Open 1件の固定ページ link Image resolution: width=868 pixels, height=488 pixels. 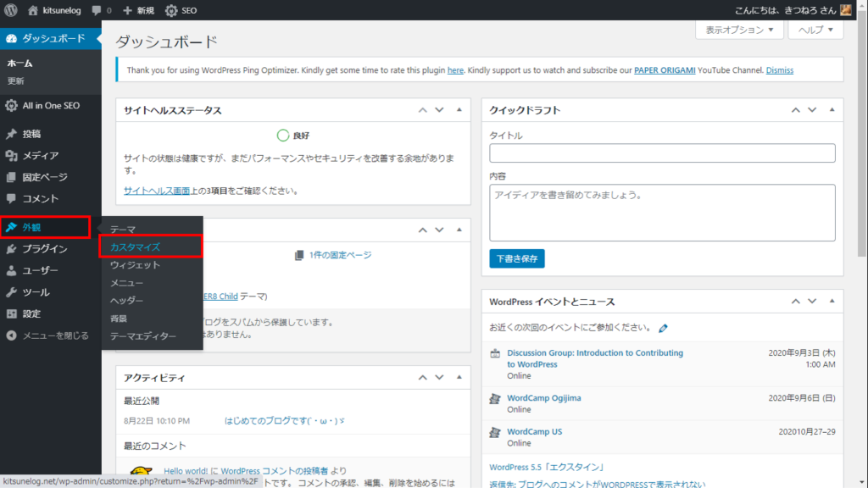coord(340,255)
